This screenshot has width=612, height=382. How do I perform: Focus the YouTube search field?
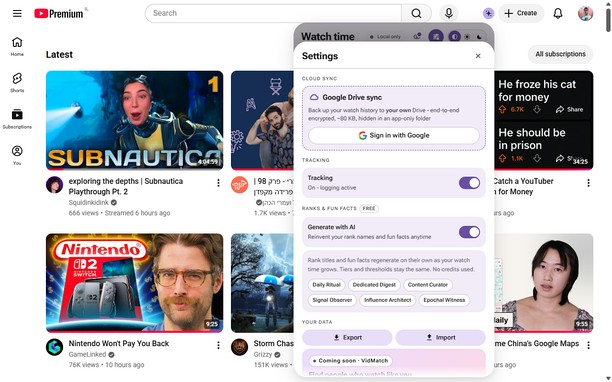pyautogui.click(x=273, y=14)
